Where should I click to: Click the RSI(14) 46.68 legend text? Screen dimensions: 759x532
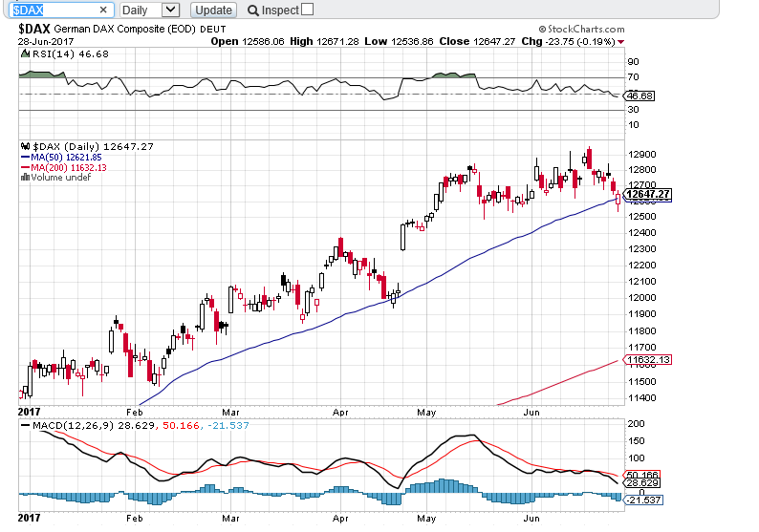pos(71,53)
